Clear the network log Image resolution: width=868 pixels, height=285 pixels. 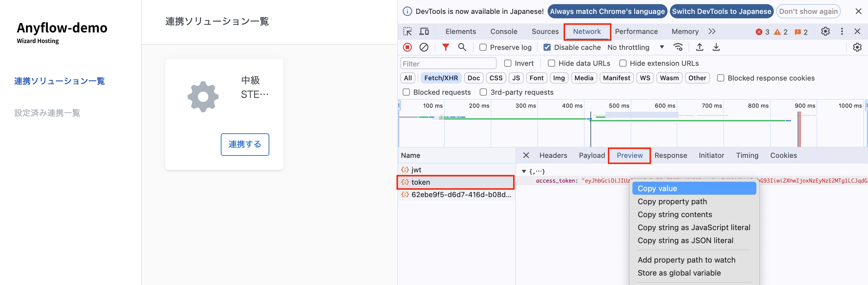pyautogui.click(x=424, y=47)
